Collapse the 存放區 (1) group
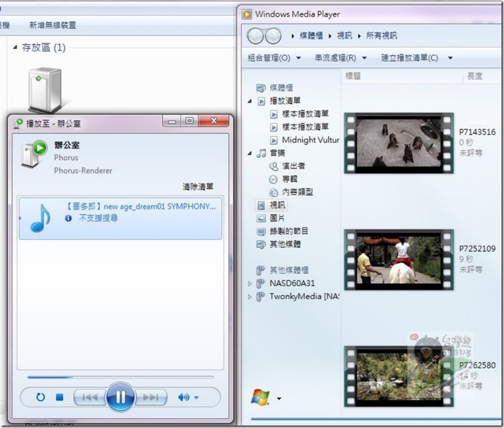 click(15, 48)
